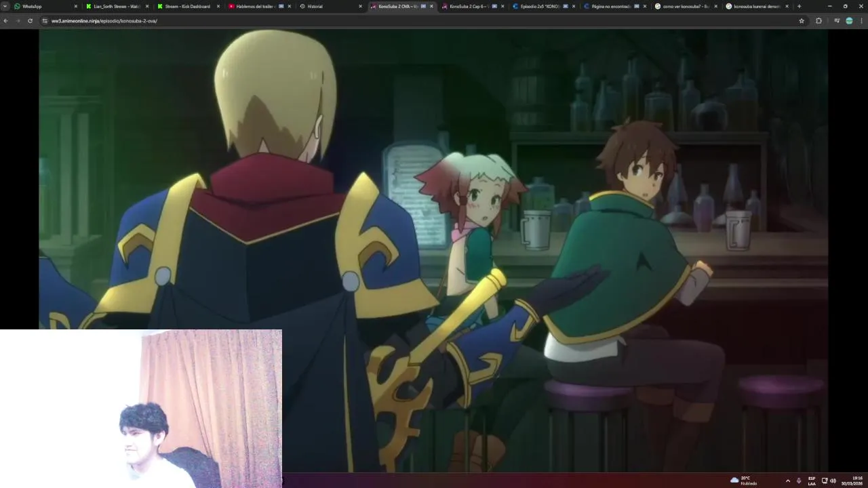Switch to Hablemos del trailer tab
868x488 pixels.
click(258, 6)
